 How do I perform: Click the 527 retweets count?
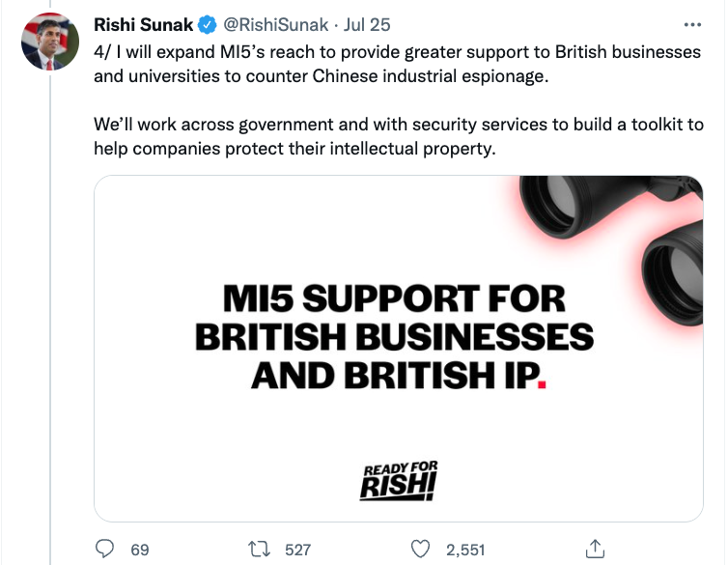pos(297,550)
